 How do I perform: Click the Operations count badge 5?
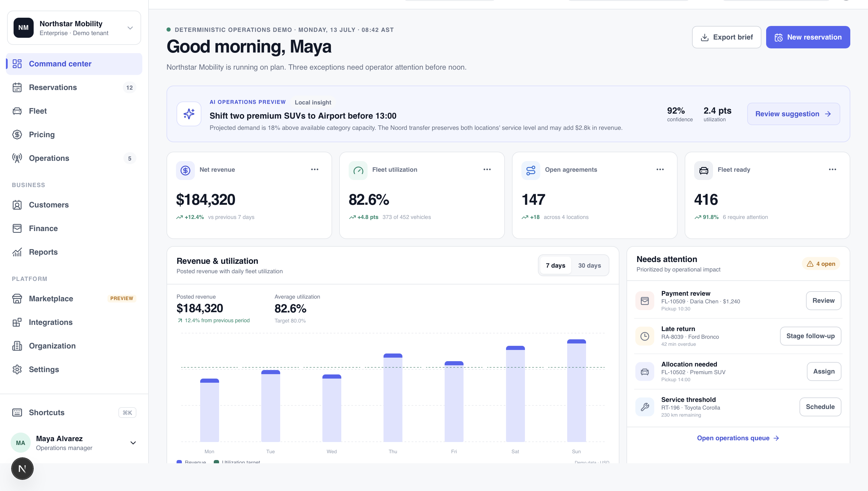point(130,158)
